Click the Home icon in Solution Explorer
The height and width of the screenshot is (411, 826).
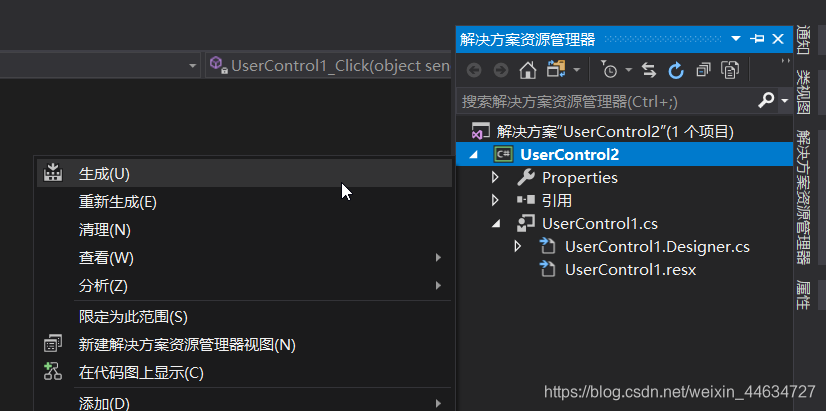pos(527,70)
